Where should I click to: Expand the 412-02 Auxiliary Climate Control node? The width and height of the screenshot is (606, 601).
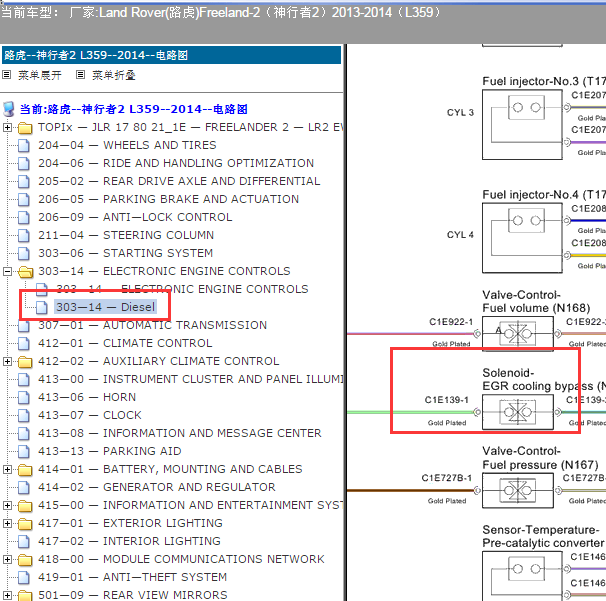(7, 361)
